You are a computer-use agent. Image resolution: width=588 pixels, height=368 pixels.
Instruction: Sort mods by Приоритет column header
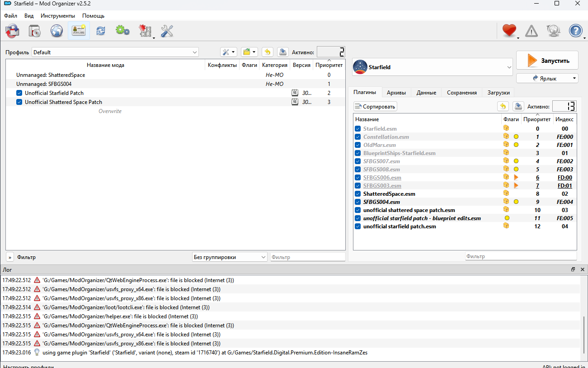coord(329,65)
